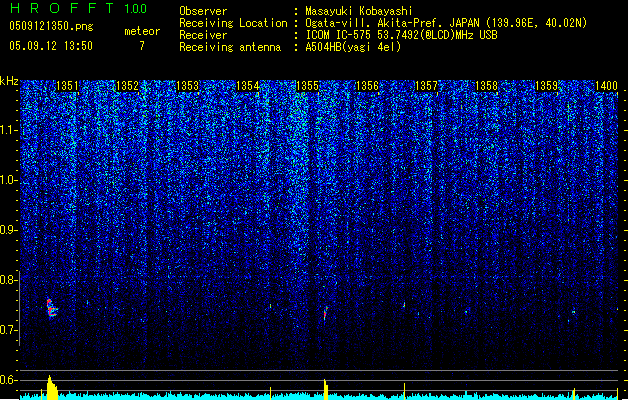Click the 0.9 kHz axis label
This screenshot has height=400, width=629.
pos(8,230)
